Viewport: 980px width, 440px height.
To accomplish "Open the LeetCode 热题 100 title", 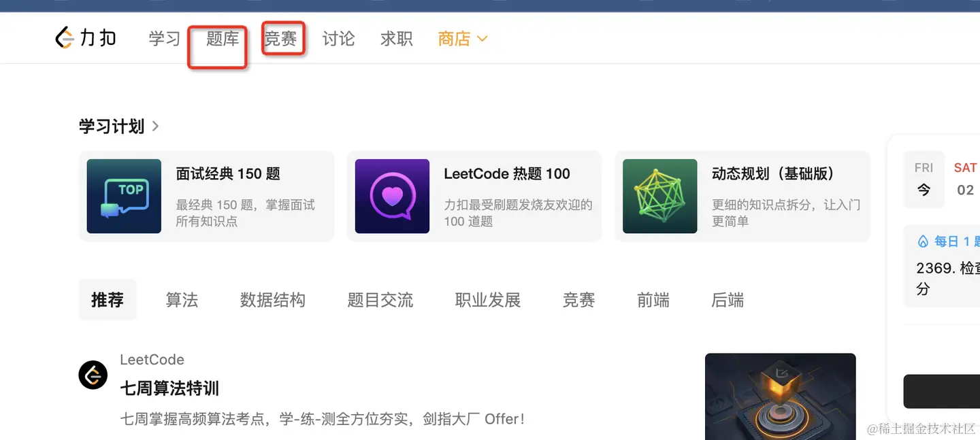I will click(x=507, y=174).
